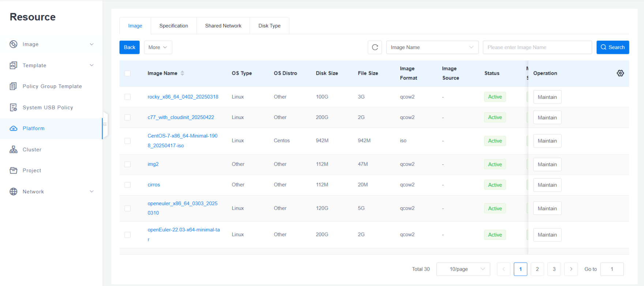
Task: Open the 10/page size selector
Action: (x=463, y=269)
